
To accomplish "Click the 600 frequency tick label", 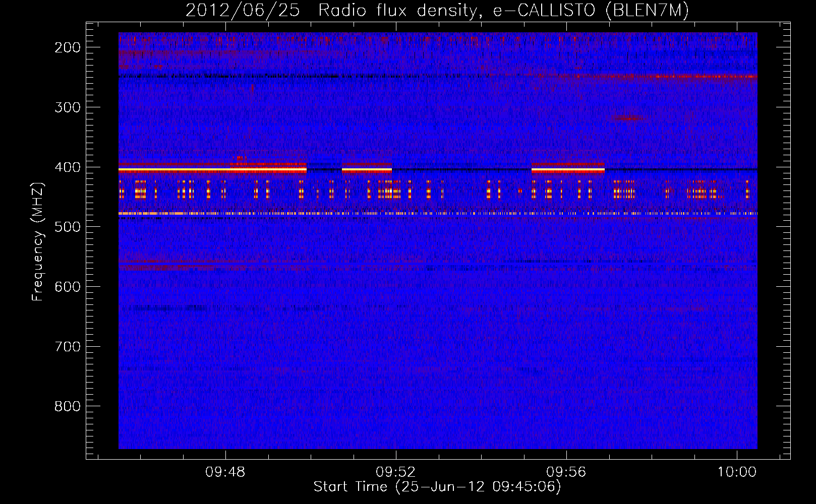I will 67,287.
